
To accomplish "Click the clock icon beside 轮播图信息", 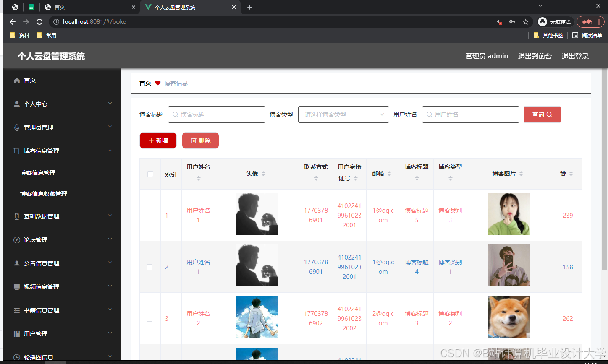I will [x=17, y=357].
